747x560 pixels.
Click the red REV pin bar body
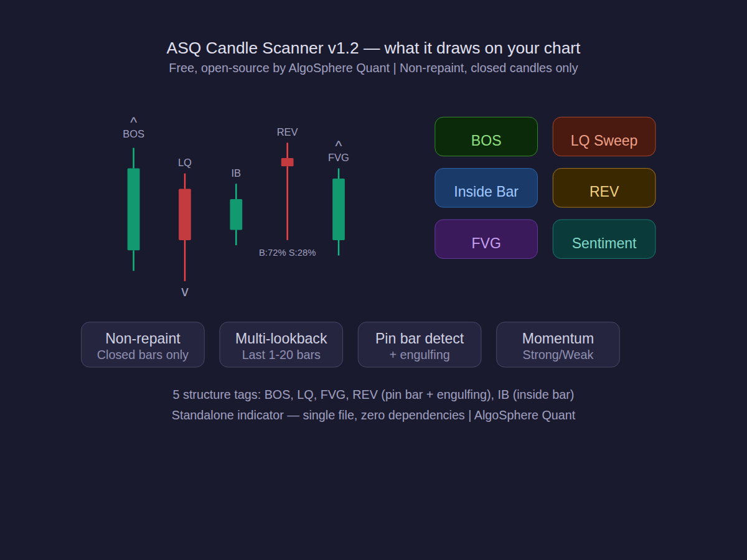(x=287, y=162)
